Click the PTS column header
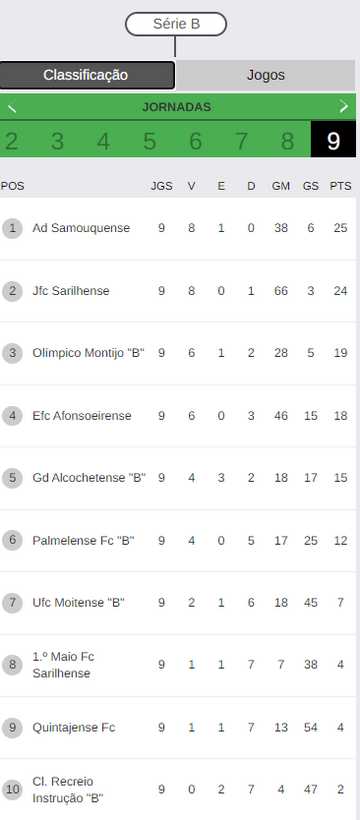 [341, 186]
